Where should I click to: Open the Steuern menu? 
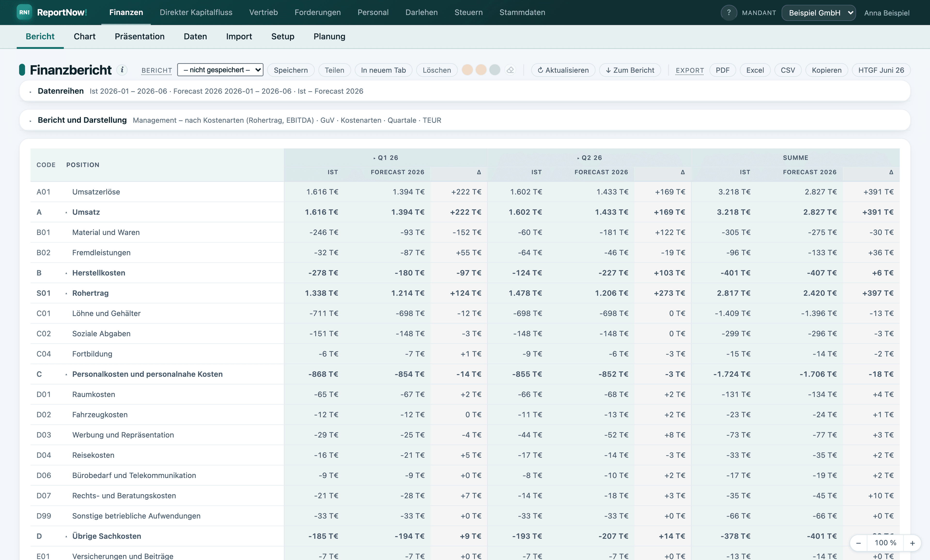468,12
